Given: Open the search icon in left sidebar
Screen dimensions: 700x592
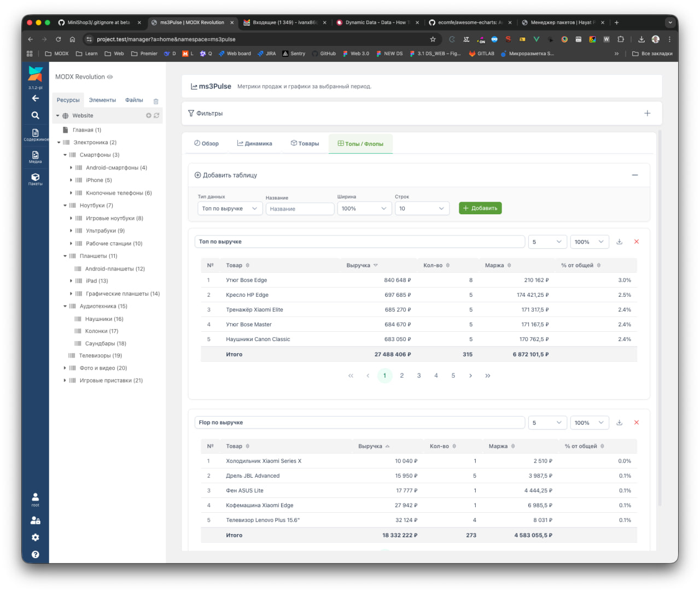Looking at the screenshot, I should point(35,115).
